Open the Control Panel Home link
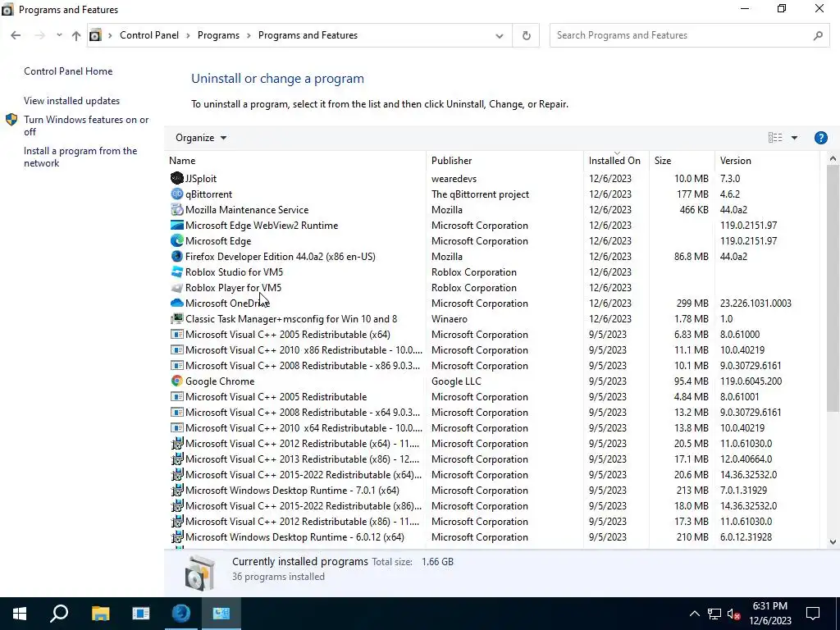Image resolution: width=840 pixels, height=630 pixels. (x=68, y=71)
